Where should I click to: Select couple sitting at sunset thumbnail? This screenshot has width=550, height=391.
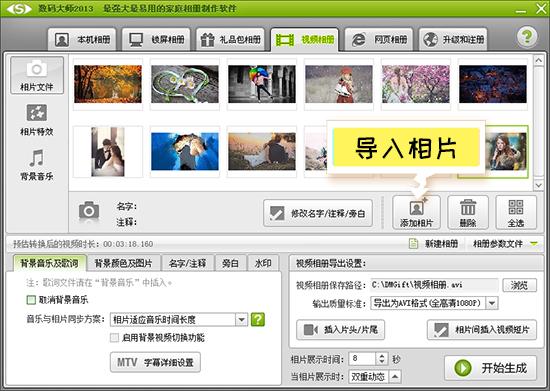pyautogui.click(x=262, y=151)
